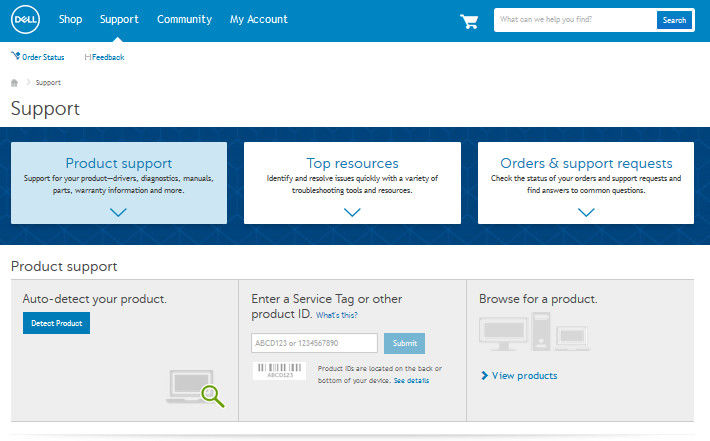Click the Support page heading

pyautogui.click(x=45, y=109)
